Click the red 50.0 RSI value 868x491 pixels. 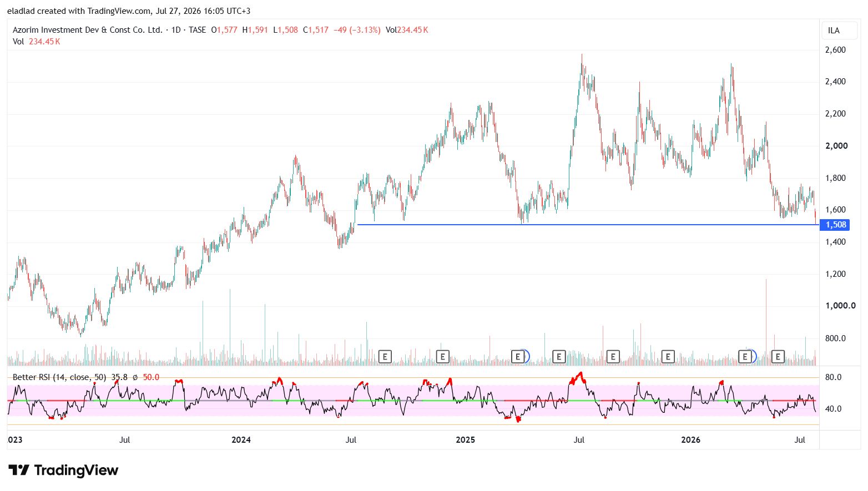tap(151, 377)
